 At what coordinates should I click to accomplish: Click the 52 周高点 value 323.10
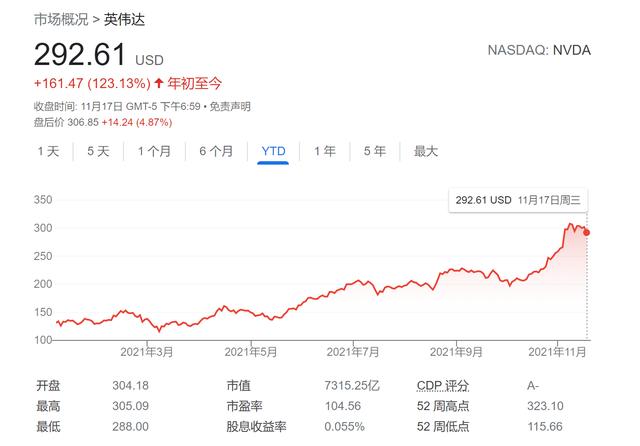(x=545, y=406)
